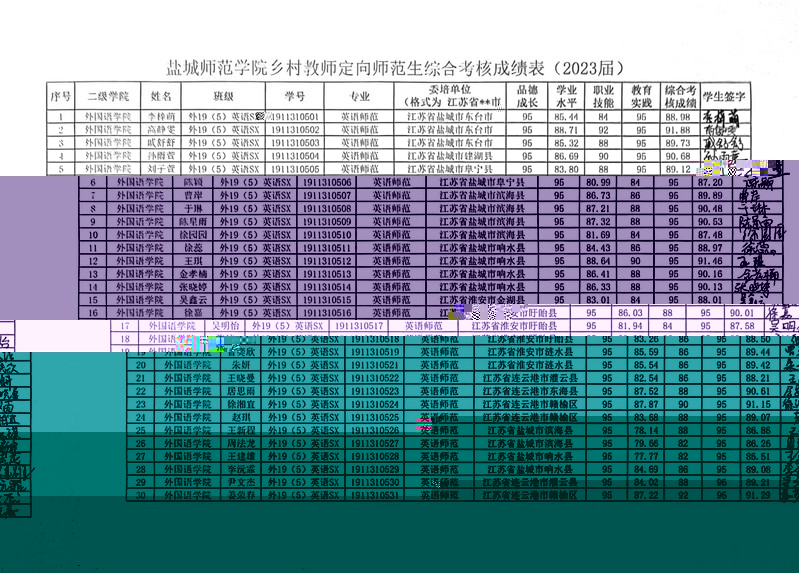This screenshot has width=799, height=573.
Task: Click student number 1911310530
Action: 375,482
